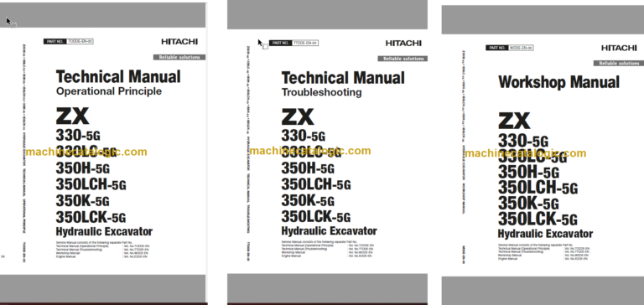Viewport: 644px width, 305px height.
Task: Click service manual part list on Operational Principle cover
Action: [102, 249]
